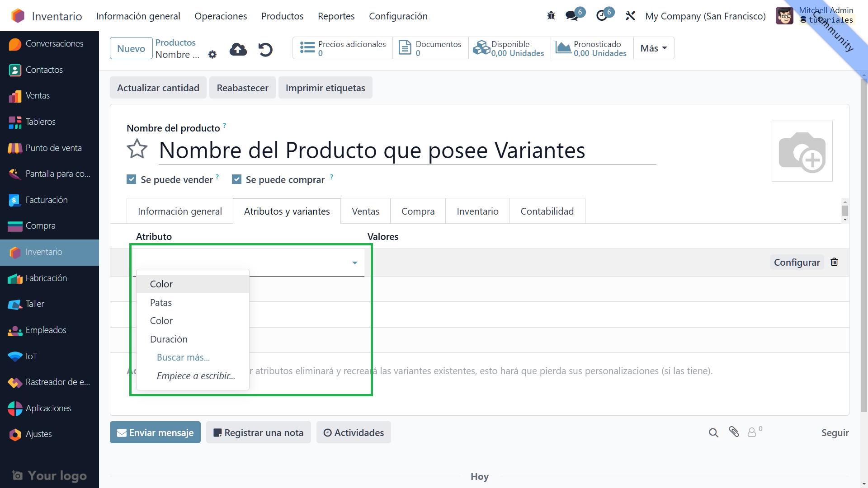Open the Reportes menu
The image size is (868, 488).
pos(336,16)
